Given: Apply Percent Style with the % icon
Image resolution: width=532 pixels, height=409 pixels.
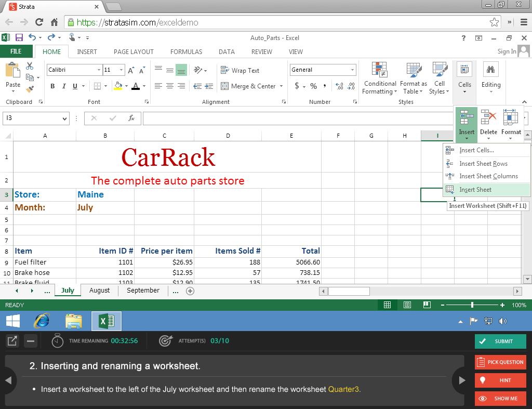Looking at the screenshot, I should pos(313,86).
